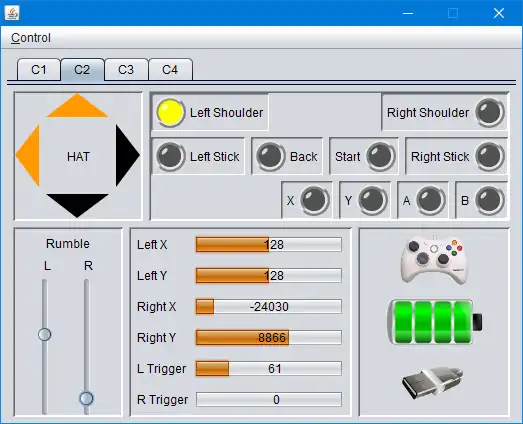The width and height of the screenshot is (523, 424).
Task: Click the HAT right arrow
Action: click(x=128, y=155)
